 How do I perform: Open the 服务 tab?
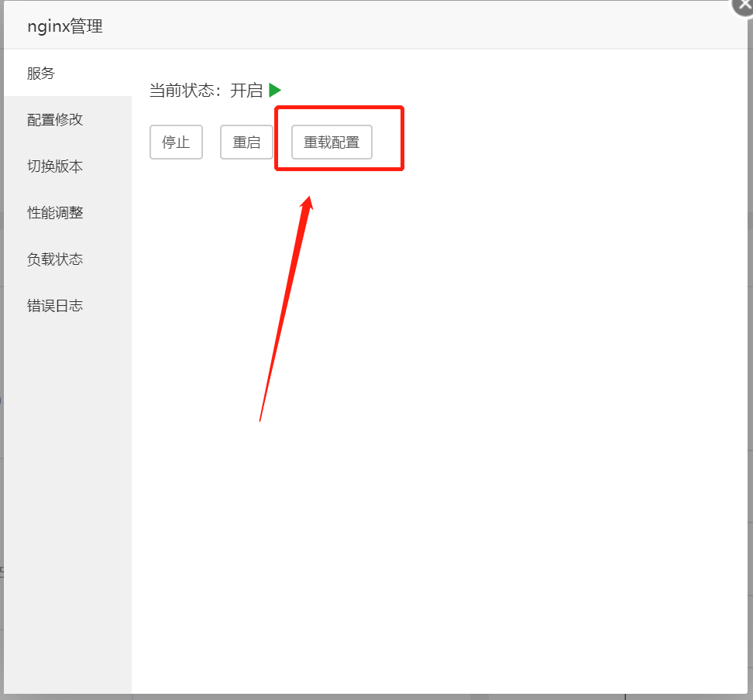coord(67,73)
